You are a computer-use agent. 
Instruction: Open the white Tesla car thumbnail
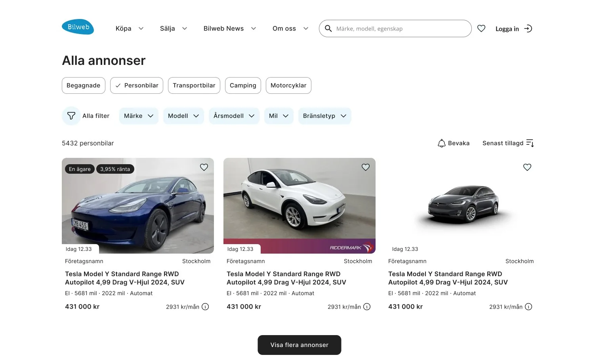(x=299, y=206)
